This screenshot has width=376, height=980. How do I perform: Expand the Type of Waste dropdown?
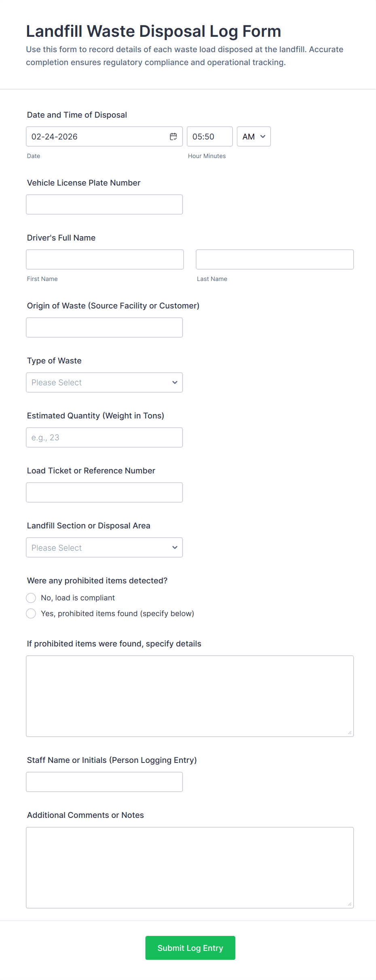[104, 382]
